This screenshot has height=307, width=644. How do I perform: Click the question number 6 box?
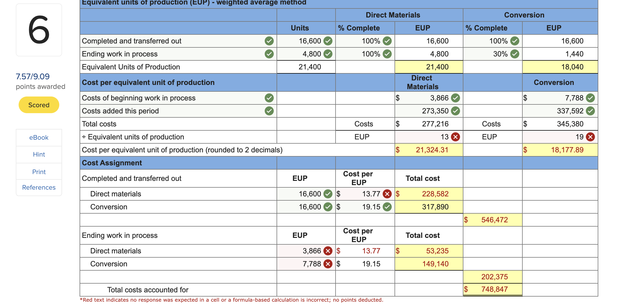[x=39, y=30]
